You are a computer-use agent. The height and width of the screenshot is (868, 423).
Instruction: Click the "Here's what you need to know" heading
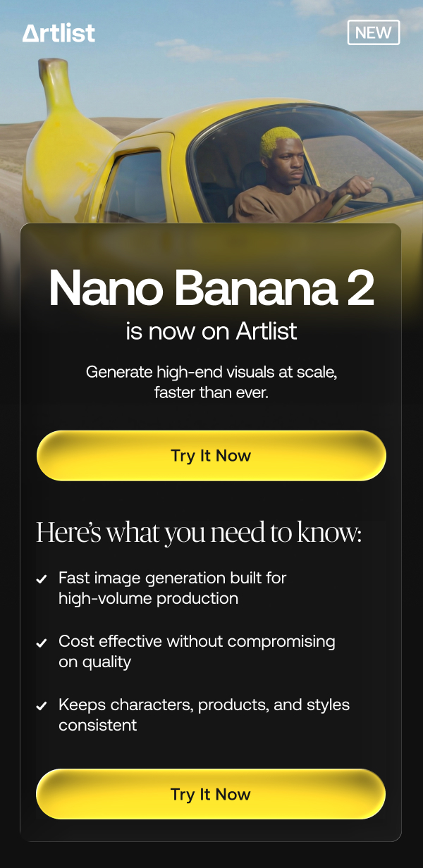199,532
